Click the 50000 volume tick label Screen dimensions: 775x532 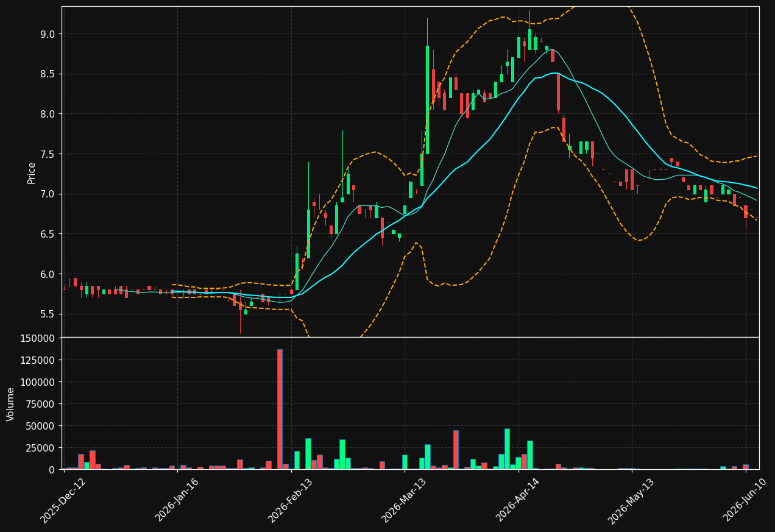40,426
